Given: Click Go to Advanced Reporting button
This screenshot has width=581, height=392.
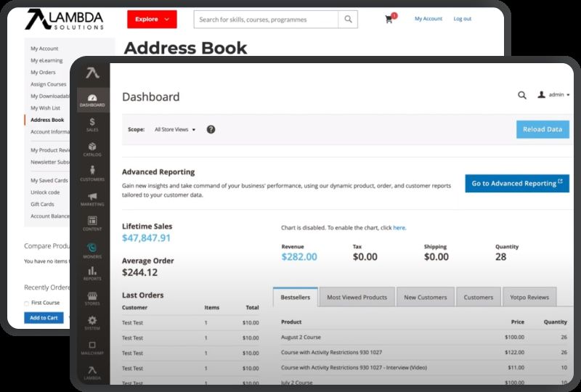Looking at the screenshot, I should click(516, 184).
